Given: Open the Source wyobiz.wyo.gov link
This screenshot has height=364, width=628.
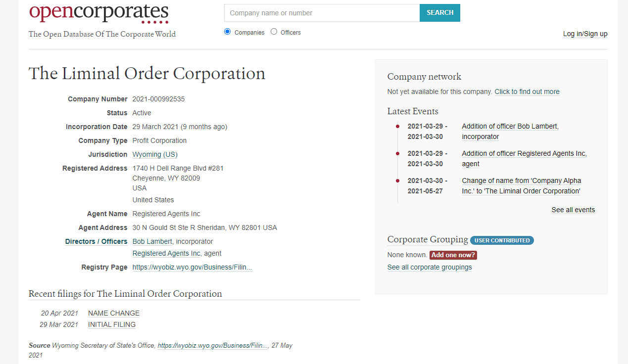Looking at the screenshot, I should (x=213, y=346).
